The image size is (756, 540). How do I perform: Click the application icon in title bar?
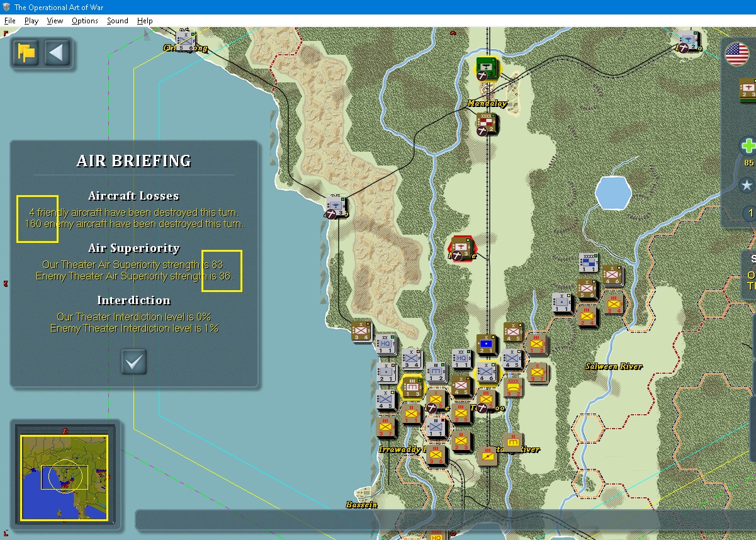(x=7, y=7)
